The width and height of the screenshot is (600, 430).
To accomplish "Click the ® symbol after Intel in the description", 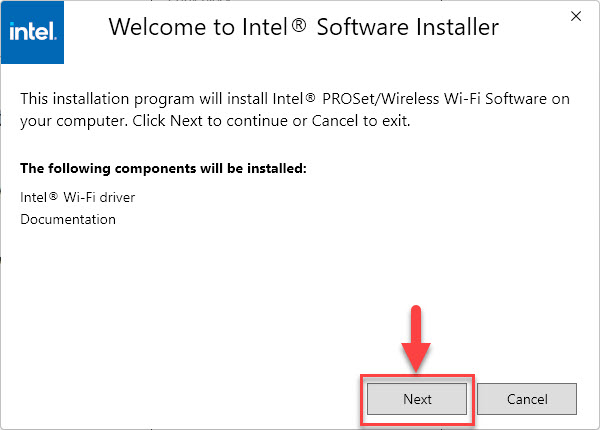I will coord(310,98).
